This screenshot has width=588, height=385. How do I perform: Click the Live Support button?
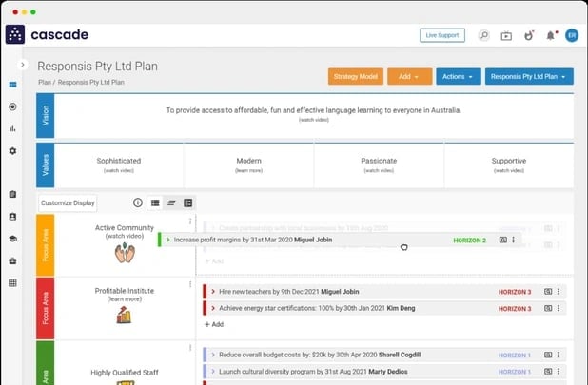[442, 35]
